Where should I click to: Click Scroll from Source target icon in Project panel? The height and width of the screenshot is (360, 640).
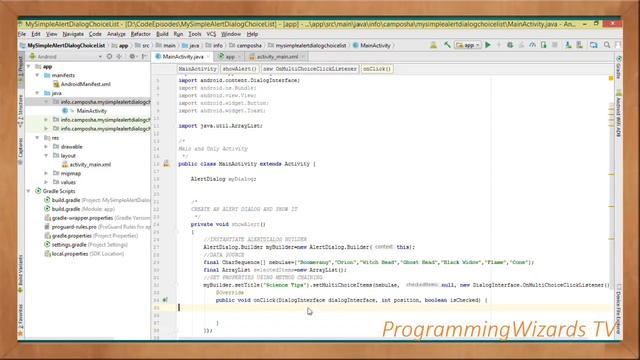[109, 56]
